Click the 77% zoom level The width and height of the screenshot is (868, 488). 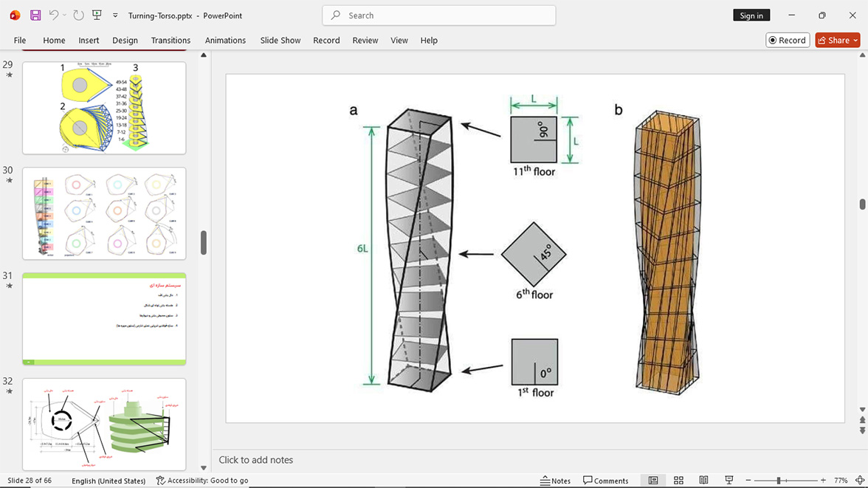click(x=841, y=480)
